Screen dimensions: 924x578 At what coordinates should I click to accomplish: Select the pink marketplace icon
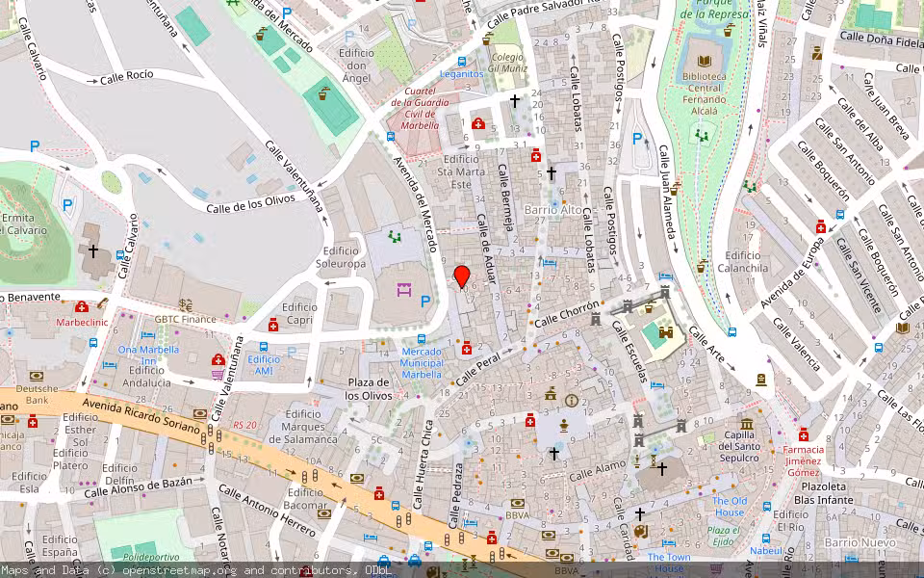pyautogui.click(x=403, y=290)
